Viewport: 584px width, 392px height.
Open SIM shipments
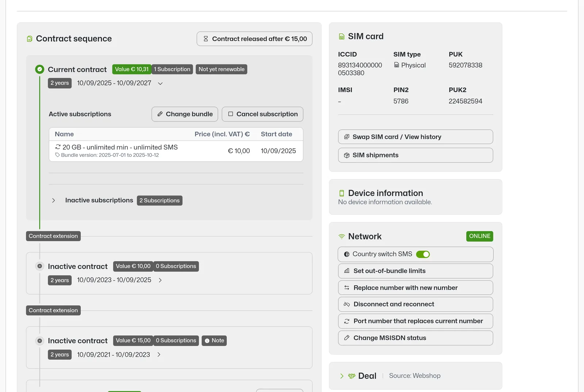point(415,155)
